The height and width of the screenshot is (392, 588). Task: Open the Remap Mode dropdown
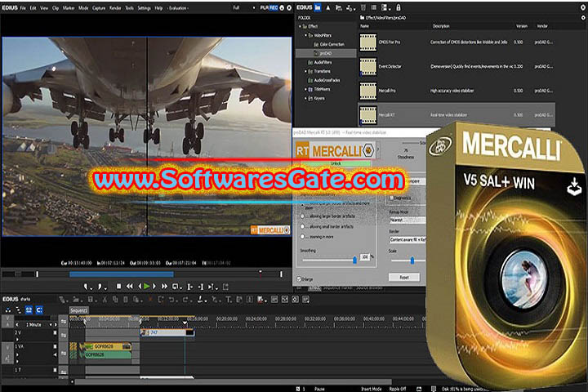pos(408,220)
